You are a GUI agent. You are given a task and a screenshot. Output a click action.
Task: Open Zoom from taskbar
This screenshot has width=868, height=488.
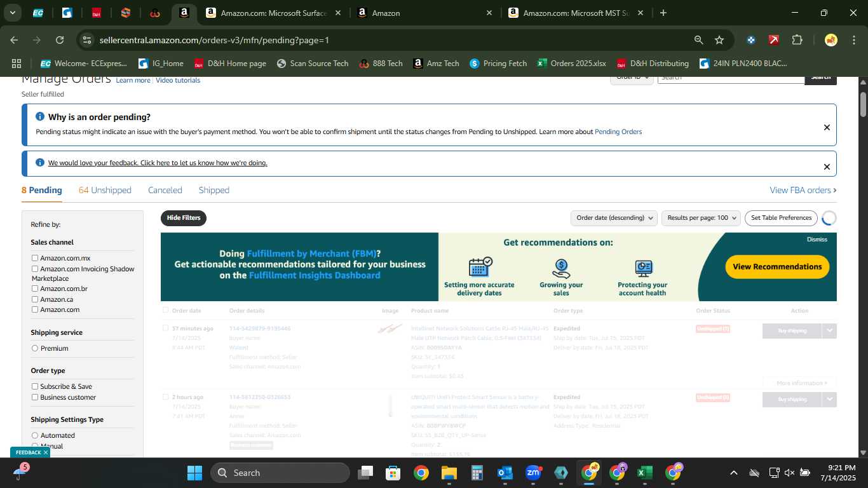pos(533,473)
